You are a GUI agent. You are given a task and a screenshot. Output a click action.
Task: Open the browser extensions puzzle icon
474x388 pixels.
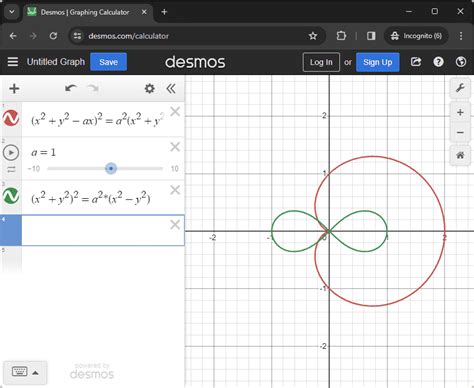tap(341, 36)
